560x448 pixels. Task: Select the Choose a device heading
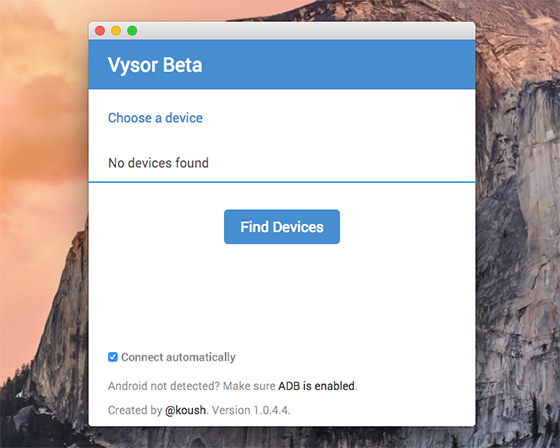point(155,118)
